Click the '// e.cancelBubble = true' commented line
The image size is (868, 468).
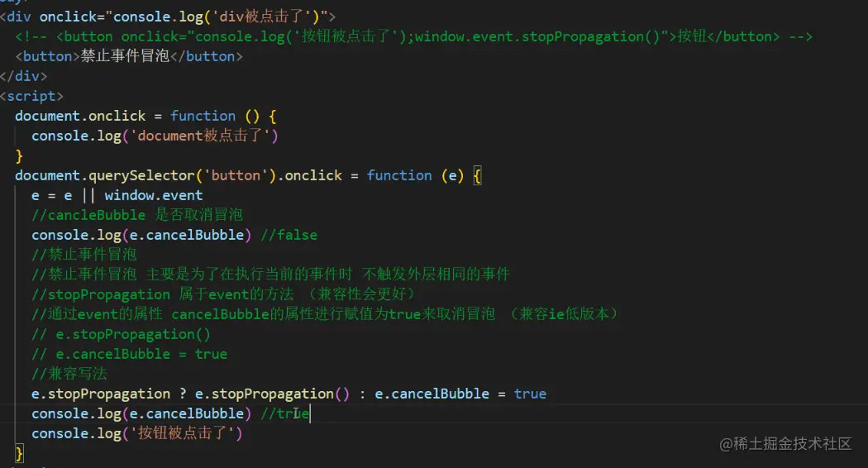(129, 354)
